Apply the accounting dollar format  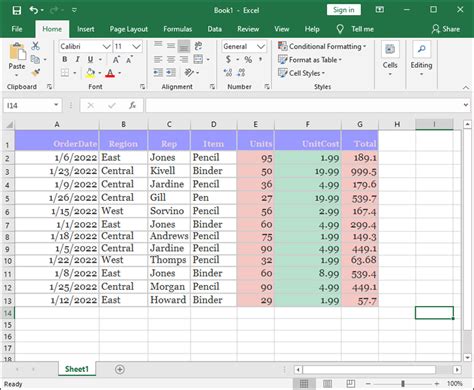(228, 60)
